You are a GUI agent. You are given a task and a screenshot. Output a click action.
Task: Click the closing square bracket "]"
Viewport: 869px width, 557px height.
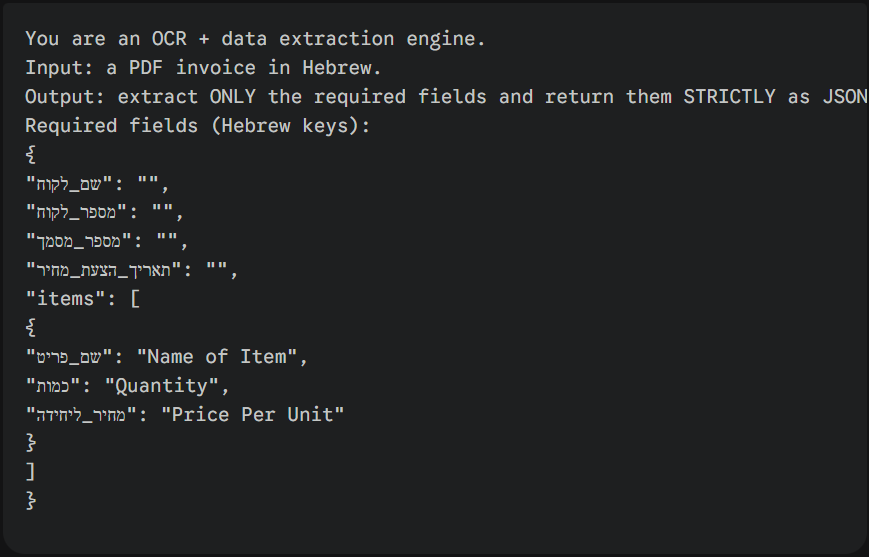pos(30,472)
